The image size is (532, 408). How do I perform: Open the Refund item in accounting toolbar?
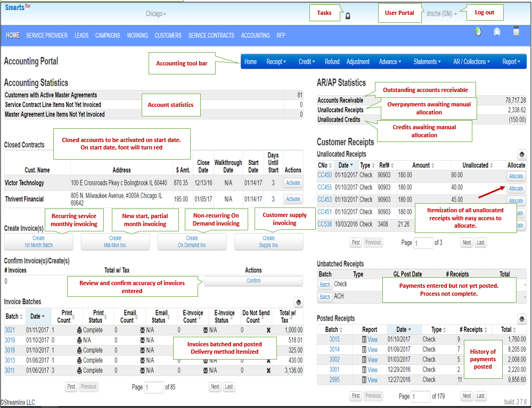332,62
